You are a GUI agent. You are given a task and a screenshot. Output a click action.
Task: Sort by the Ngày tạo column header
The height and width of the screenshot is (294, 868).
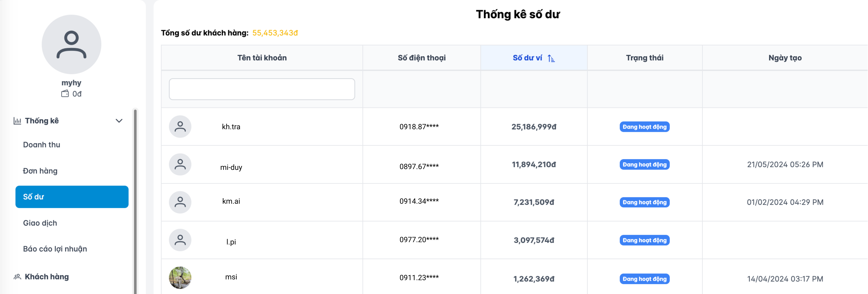(785, 58)
